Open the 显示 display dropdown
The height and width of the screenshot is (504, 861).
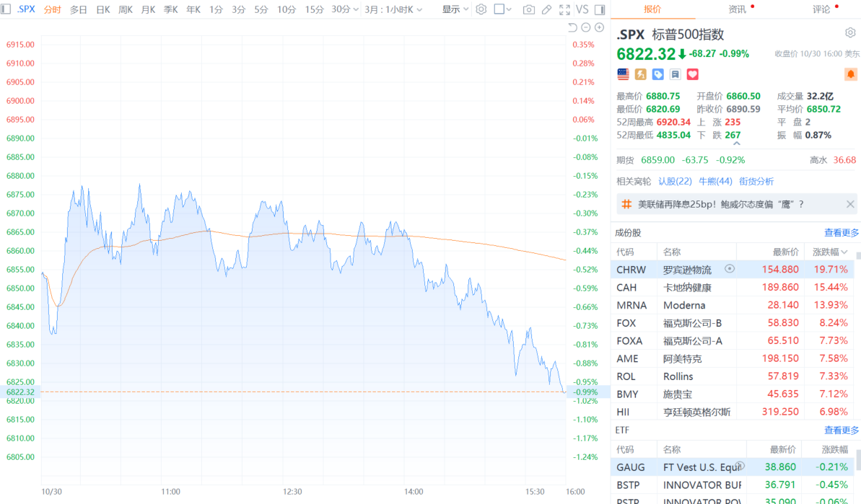455,9
